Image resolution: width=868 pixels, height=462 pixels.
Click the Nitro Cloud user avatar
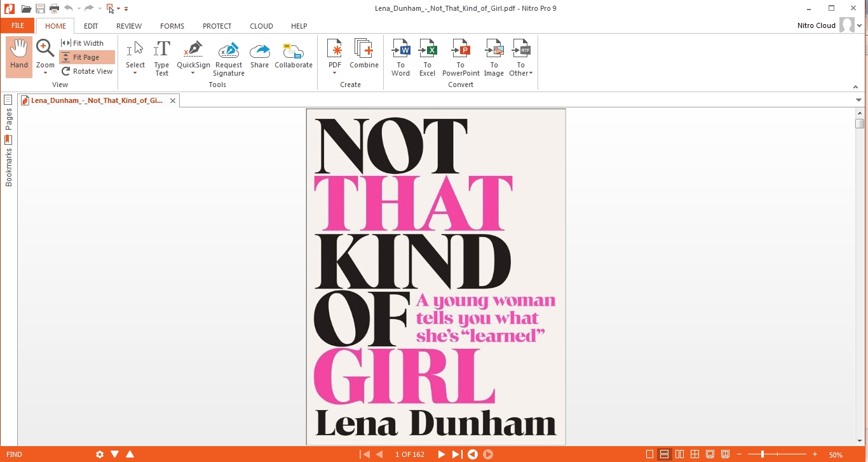pyautogui.click(x=846, y=25)
